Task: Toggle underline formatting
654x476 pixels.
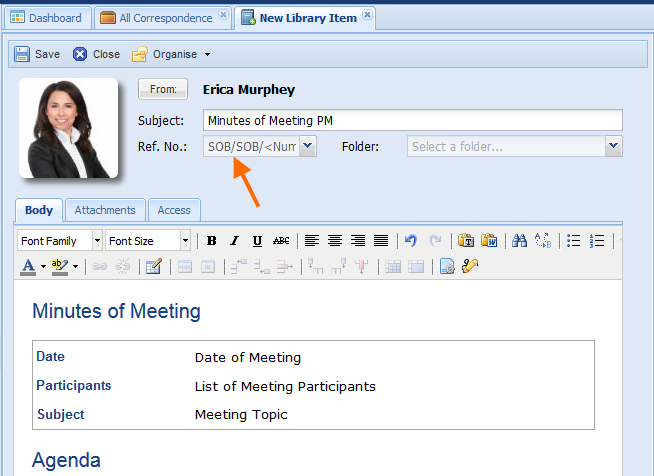Action: click(x=257, y=241)
